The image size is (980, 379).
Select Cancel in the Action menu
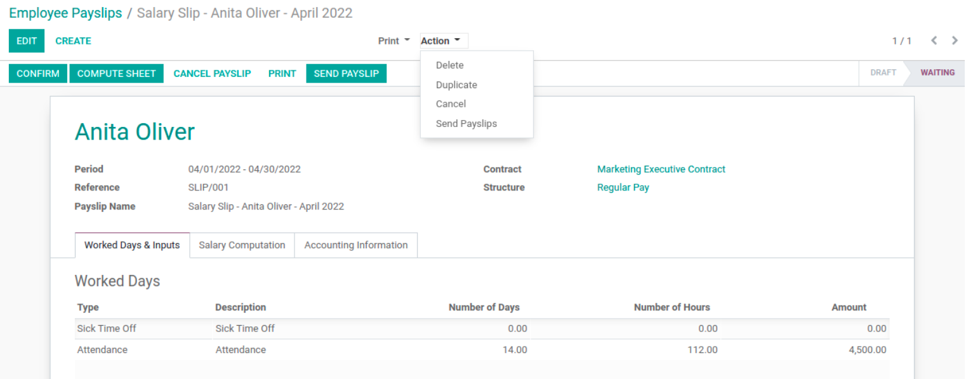point(451,104)
